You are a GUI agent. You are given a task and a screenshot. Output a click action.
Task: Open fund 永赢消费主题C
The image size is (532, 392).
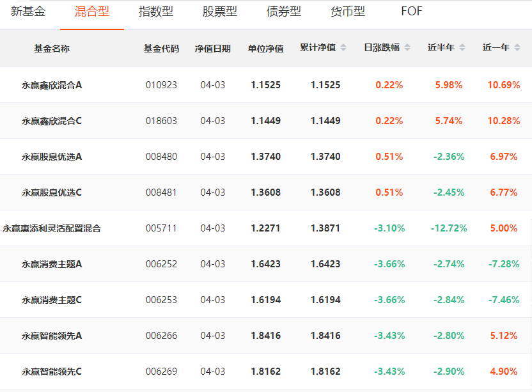pos(52,300)
